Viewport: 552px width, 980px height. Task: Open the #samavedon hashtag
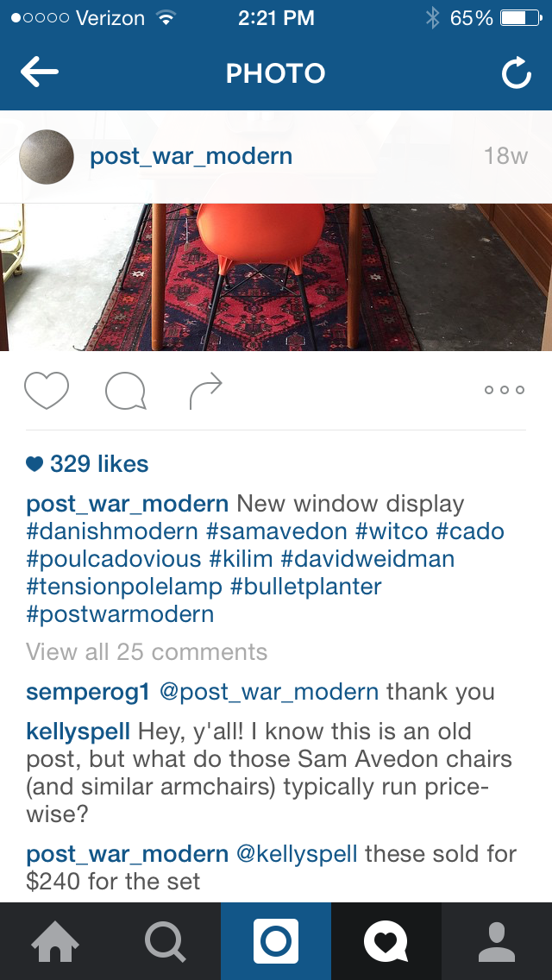(x=276, y=532)
